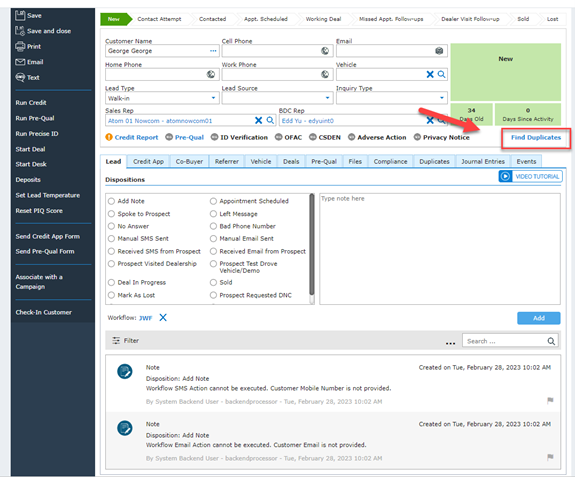575x477 pixels.
Task: Click the Add note button
Action: click(x=539, y=318)
